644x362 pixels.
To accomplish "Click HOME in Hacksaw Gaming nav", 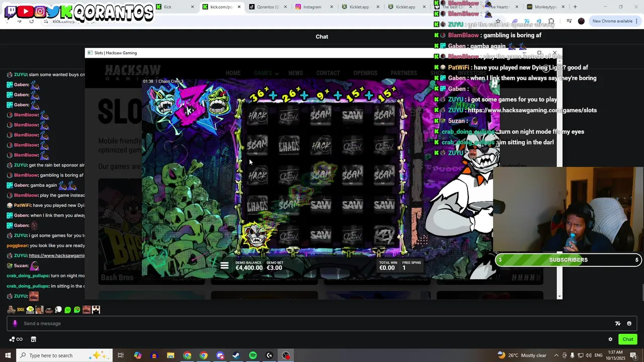I will (233, 73).
